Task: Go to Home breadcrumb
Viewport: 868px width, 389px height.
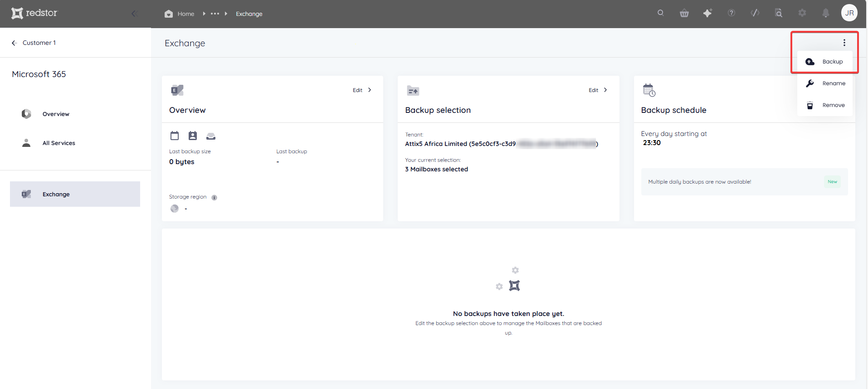Action: [x=180, y=14]
